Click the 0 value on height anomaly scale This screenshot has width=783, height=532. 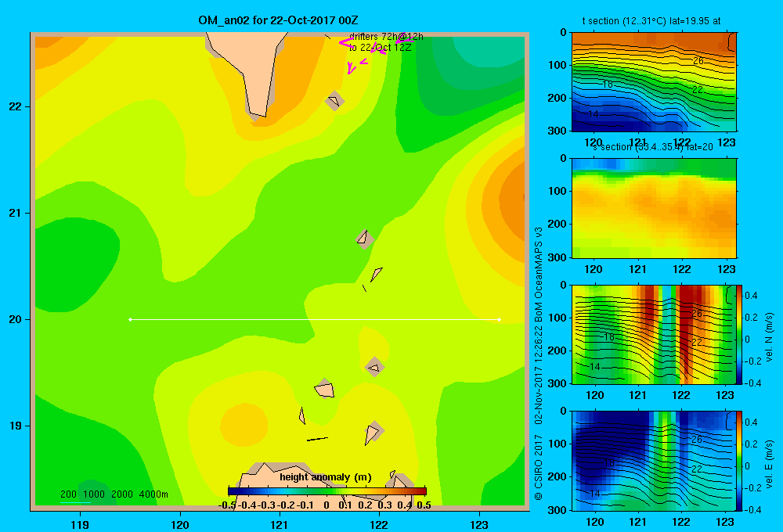click(326, 505)
